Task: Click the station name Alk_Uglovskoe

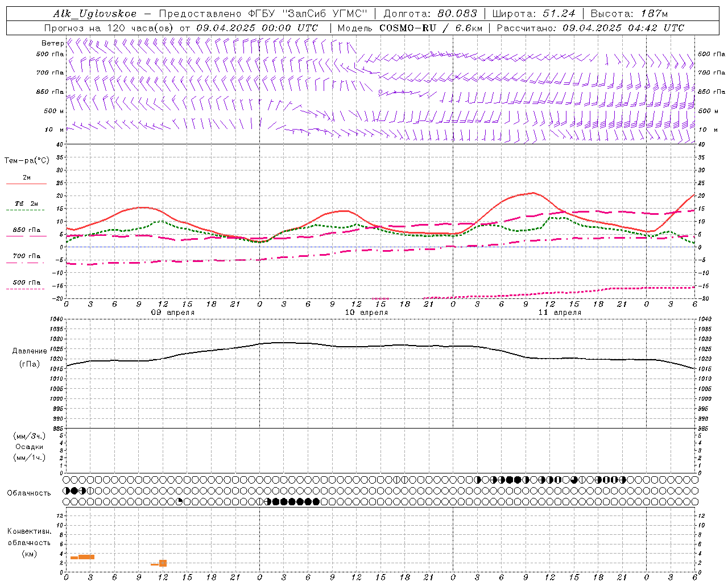Action: click(x=95, y=14)
